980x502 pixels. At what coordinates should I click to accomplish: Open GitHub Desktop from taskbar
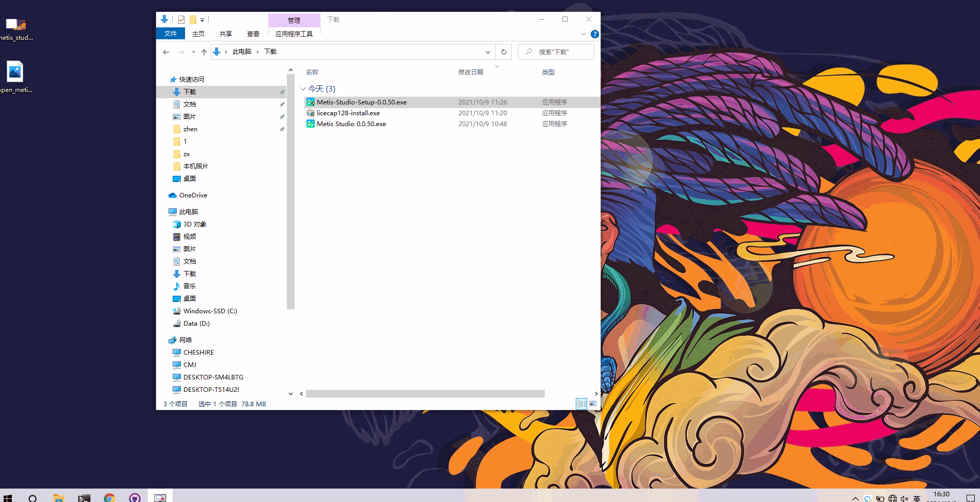coord(134,498)
